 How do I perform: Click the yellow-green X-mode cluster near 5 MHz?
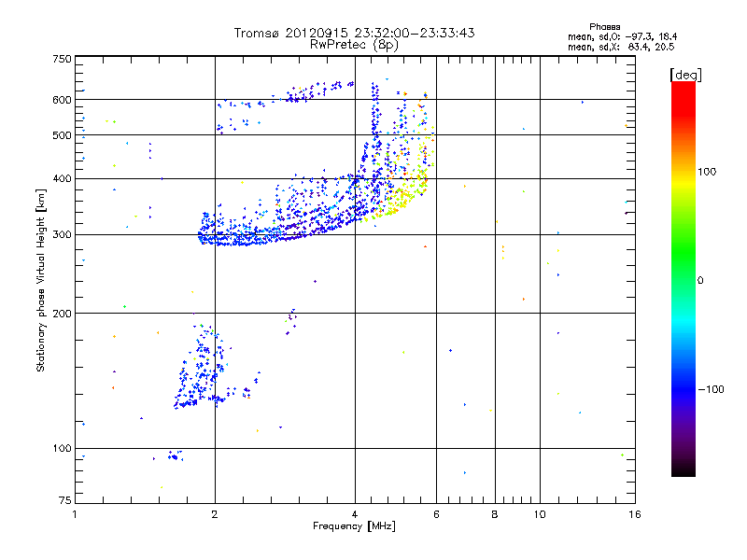tap(402, 198)
